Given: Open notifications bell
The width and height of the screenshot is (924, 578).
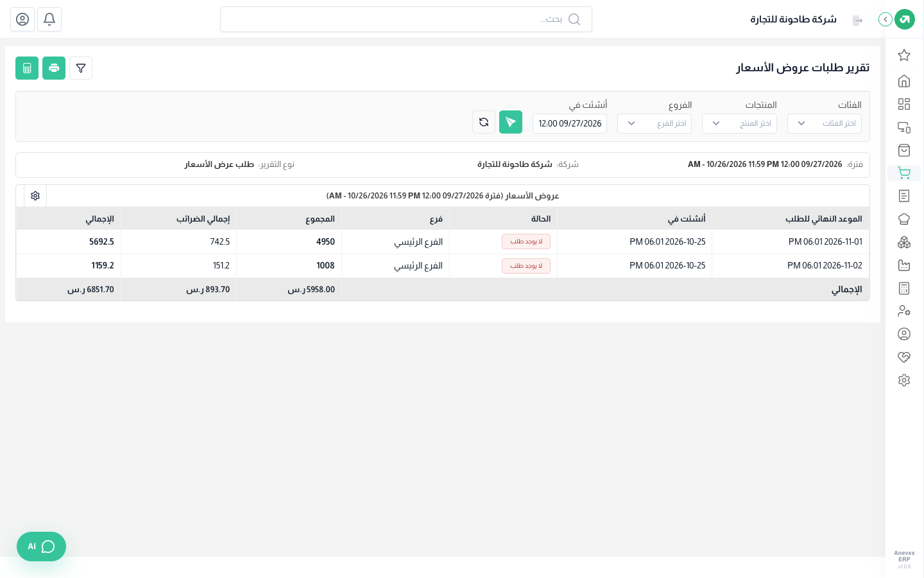Looking at the screenshot, I should (49, 19).
